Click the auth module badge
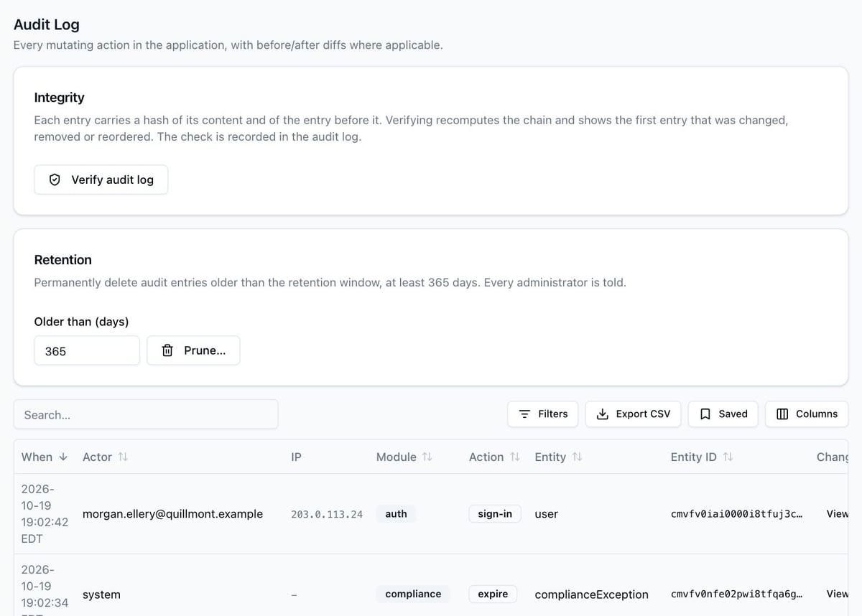Image resolution: width=862 pixels, height=616 pixels. pyautogui.click(x=396, y=514)
